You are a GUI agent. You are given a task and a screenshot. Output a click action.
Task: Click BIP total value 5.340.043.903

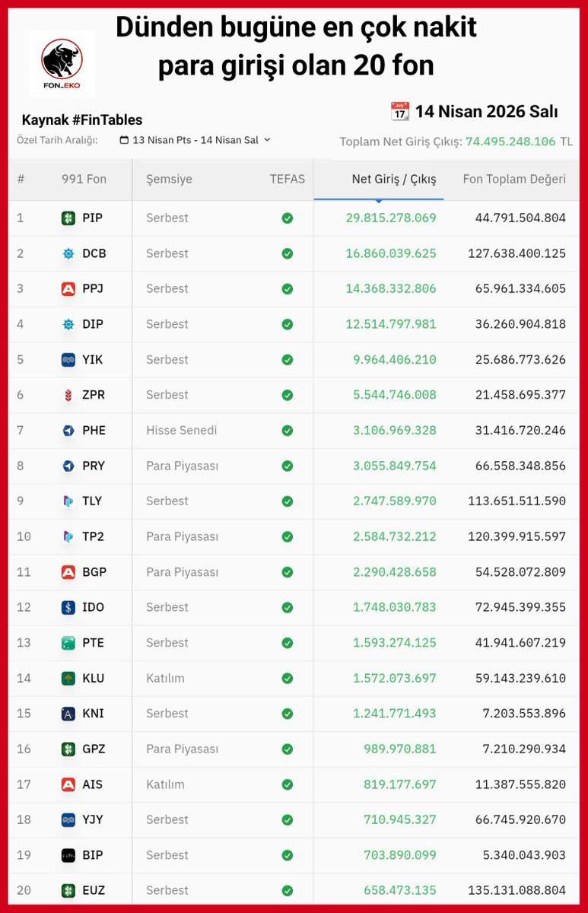[x=524, y=855]
